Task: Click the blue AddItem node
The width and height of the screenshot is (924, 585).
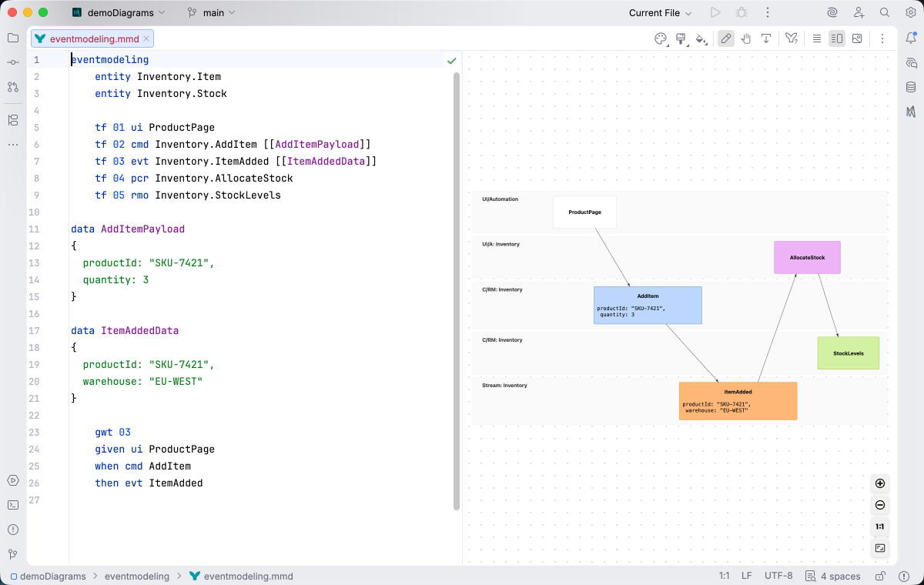Action: click(648, 305)
